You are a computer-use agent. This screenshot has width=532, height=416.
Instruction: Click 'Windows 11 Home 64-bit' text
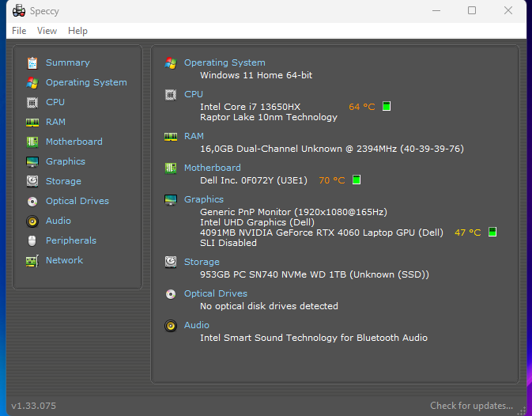click(x=256, y=75)
